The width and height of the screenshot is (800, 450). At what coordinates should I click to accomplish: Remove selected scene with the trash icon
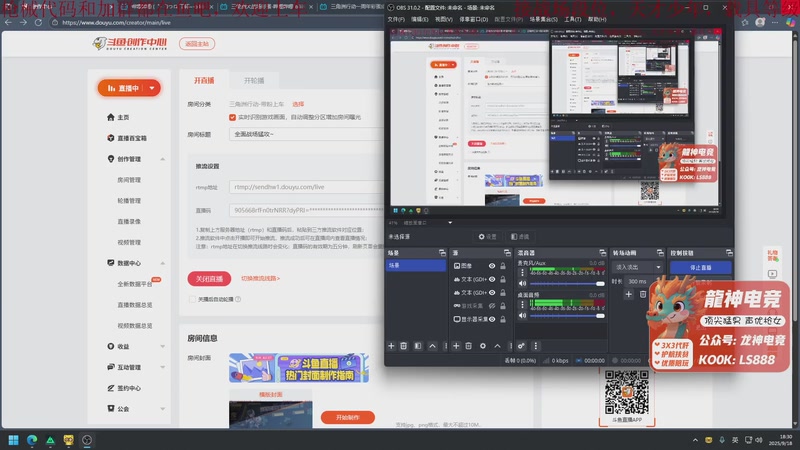click(404, 346)
